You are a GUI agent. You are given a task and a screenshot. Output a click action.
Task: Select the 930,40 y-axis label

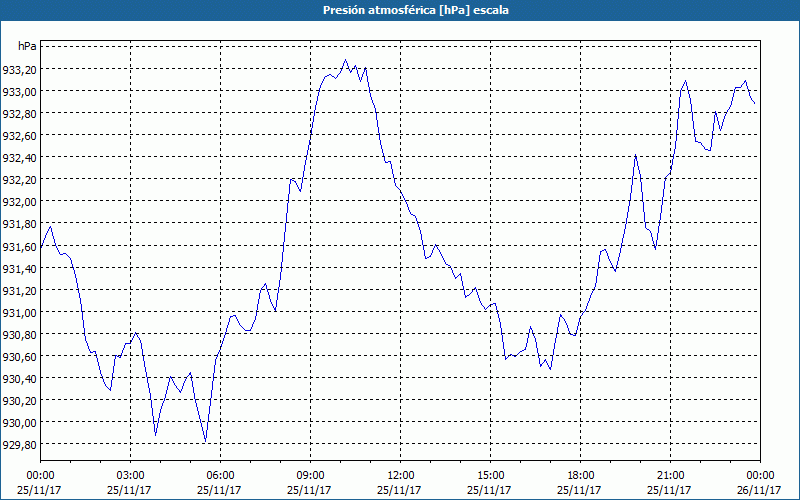click(x=19, y=378)
